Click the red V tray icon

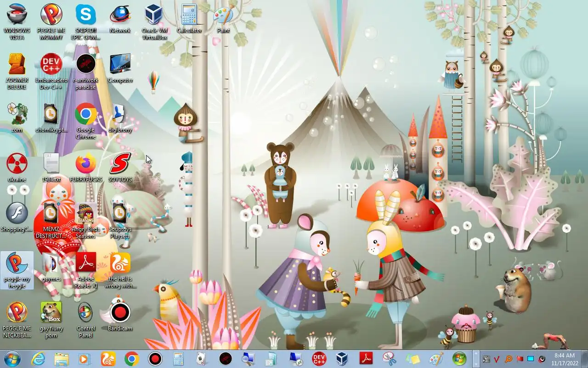click(497, 359)
